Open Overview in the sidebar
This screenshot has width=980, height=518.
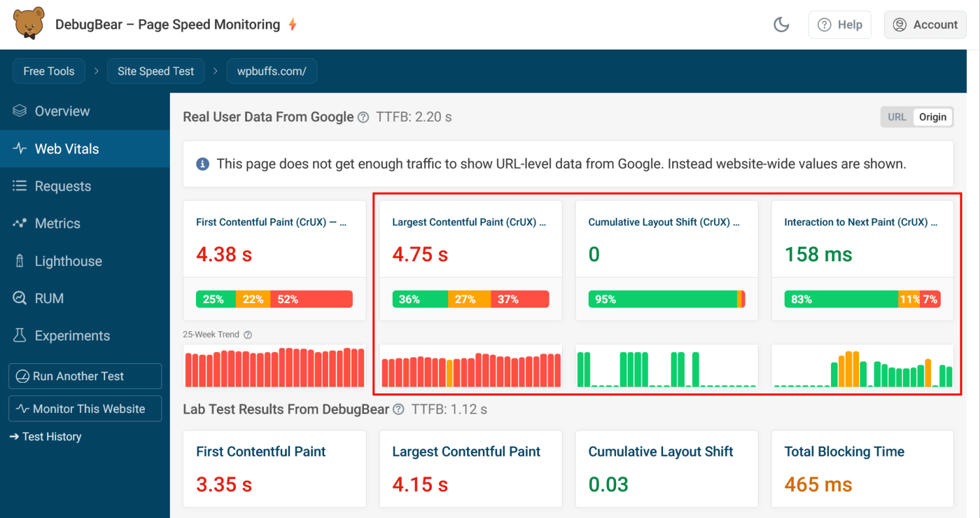click(x=85, y=111)
